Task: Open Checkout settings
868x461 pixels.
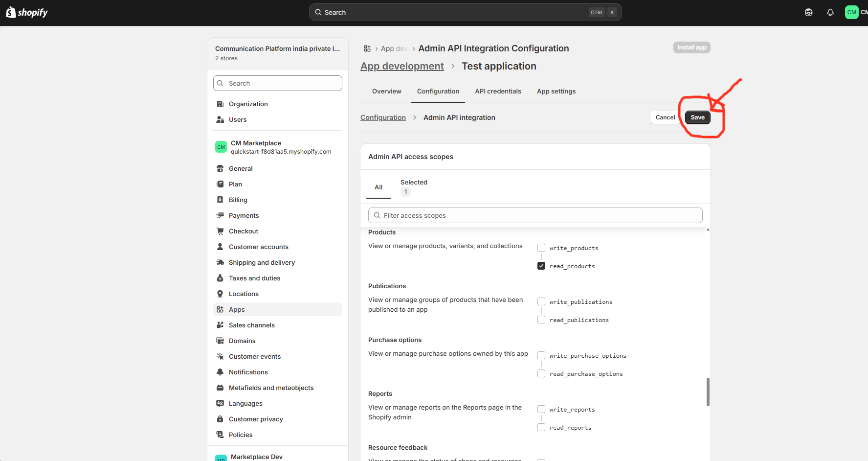Action: pos(278,231)
